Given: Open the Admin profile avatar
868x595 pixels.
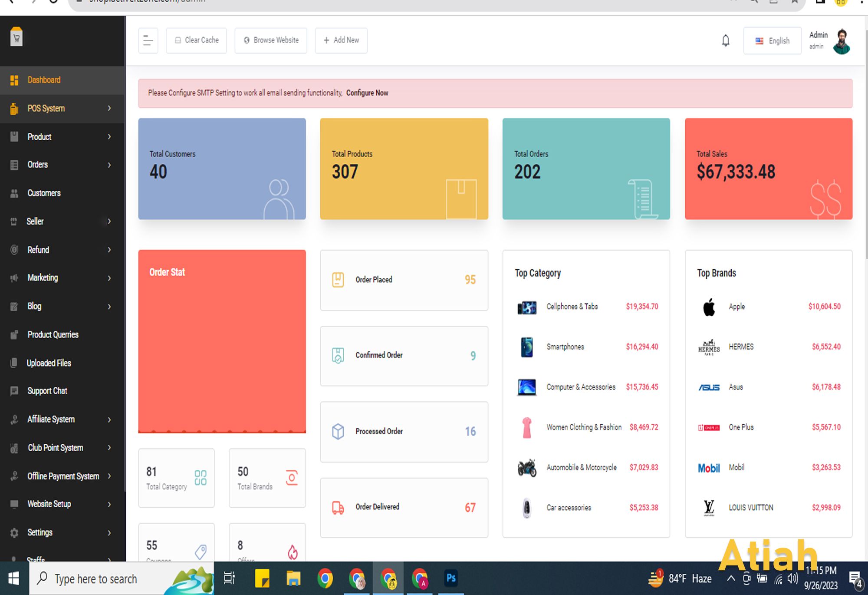Looking at the screenshot, I should tap(842, 41).
